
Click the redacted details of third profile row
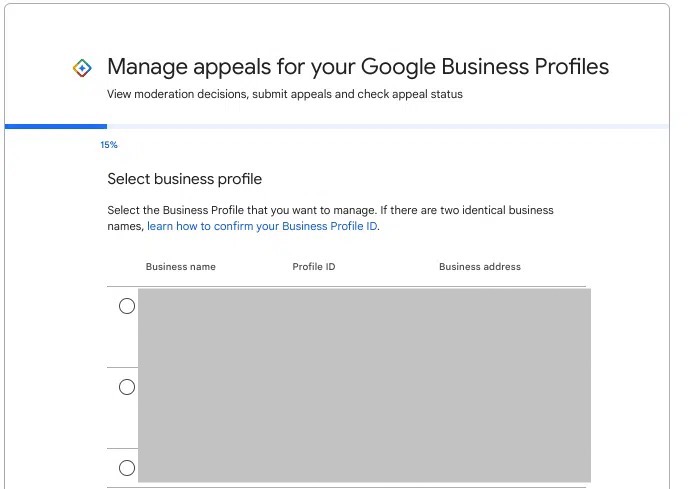pos(364,466)
